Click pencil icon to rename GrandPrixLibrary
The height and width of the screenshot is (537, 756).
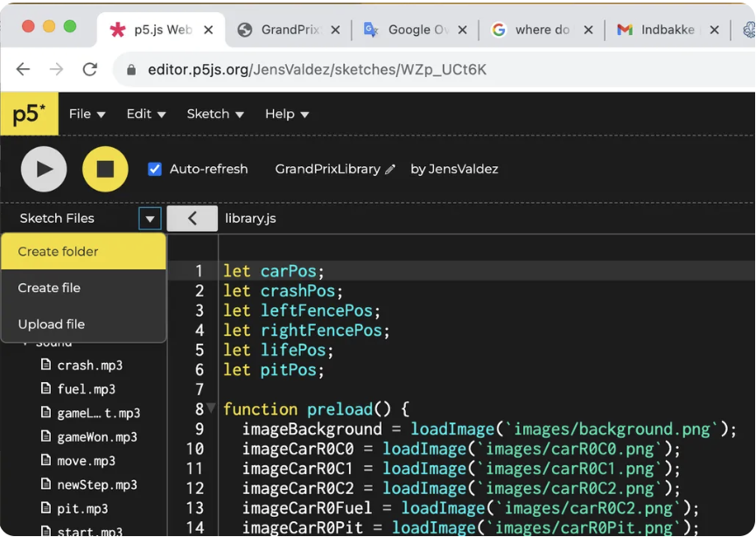point(390,170)
